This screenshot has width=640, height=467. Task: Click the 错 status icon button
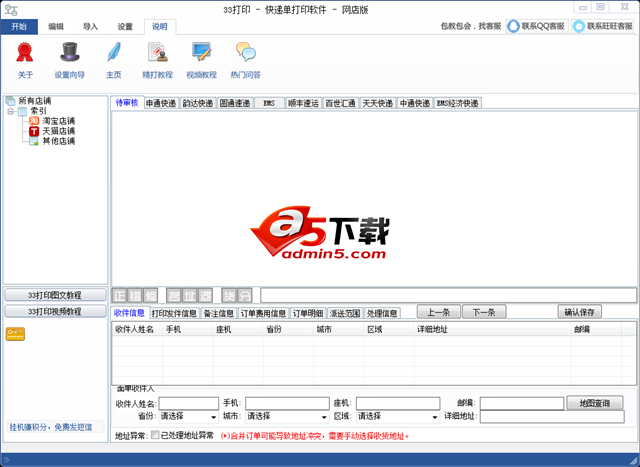tap(135, 295)
